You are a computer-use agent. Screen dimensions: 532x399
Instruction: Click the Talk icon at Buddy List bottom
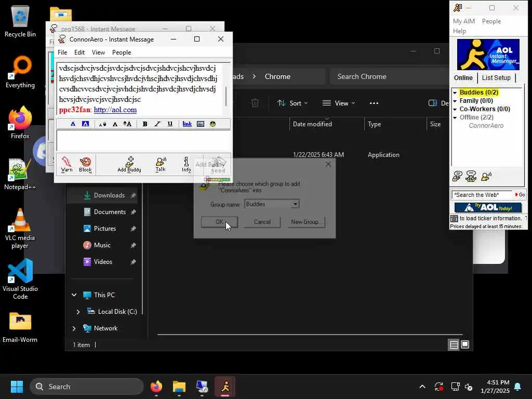(x=486, y=176)
